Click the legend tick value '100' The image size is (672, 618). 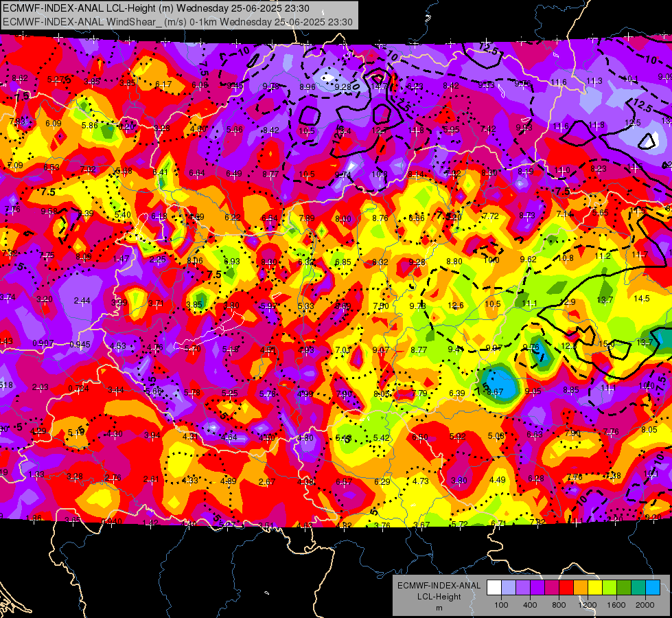501,605
